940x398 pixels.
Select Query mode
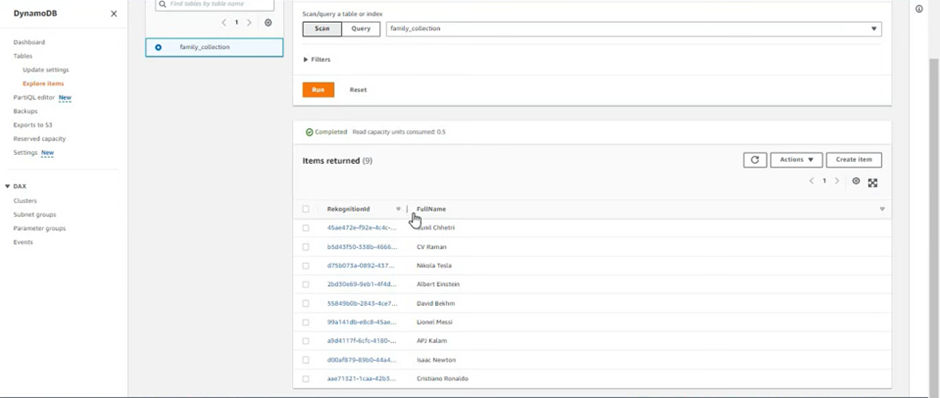(361, 29)
